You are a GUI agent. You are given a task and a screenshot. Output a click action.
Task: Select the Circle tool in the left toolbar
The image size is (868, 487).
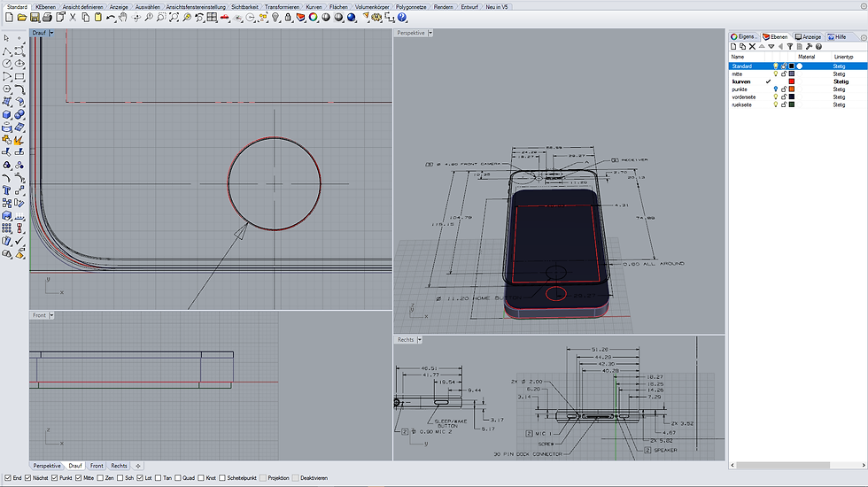7,64
